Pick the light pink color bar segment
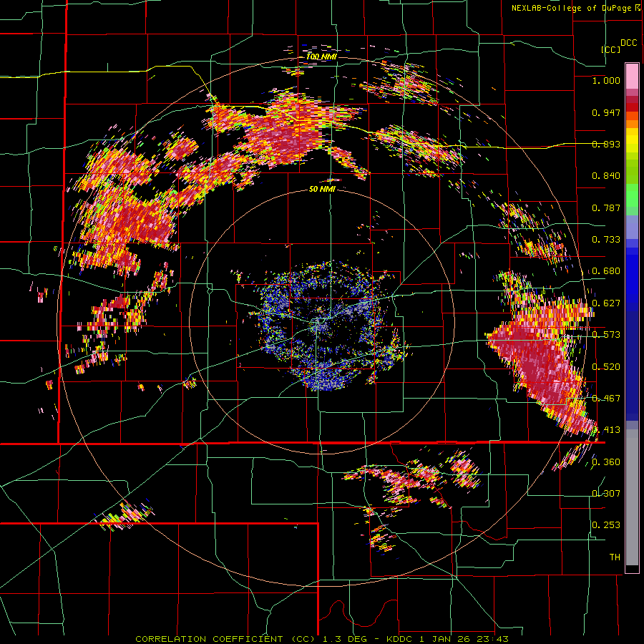 click(x=632, y=76)
